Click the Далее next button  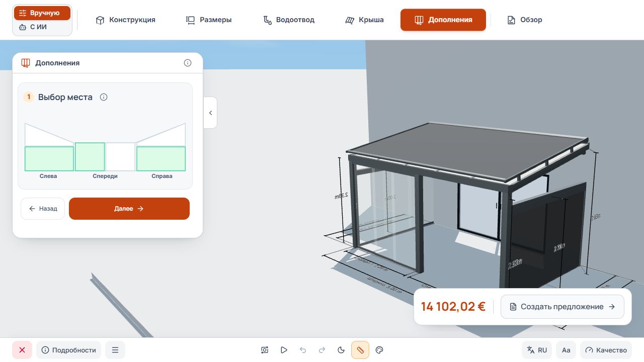[129, 209]
